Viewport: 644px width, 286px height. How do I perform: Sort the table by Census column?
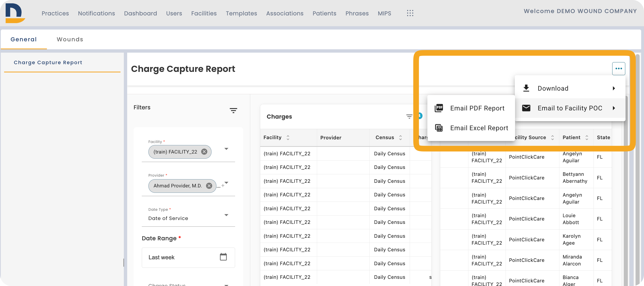400,138
